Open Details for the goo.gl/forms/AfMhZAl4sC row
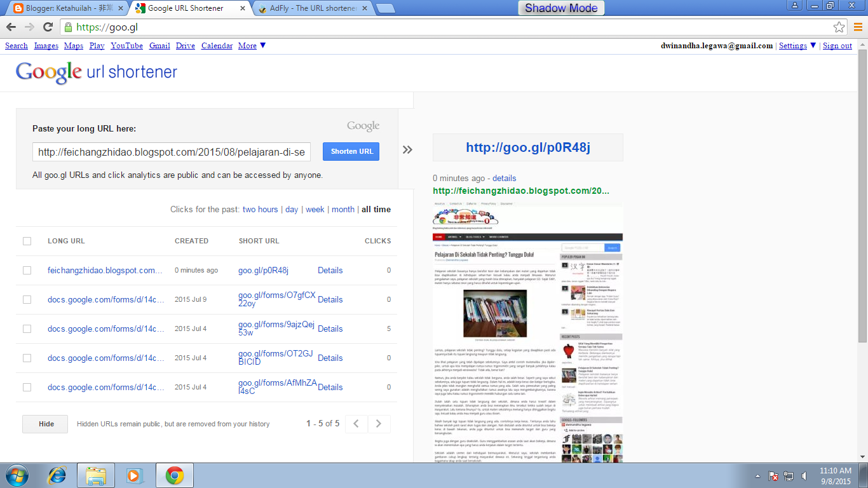 [330, 387]
